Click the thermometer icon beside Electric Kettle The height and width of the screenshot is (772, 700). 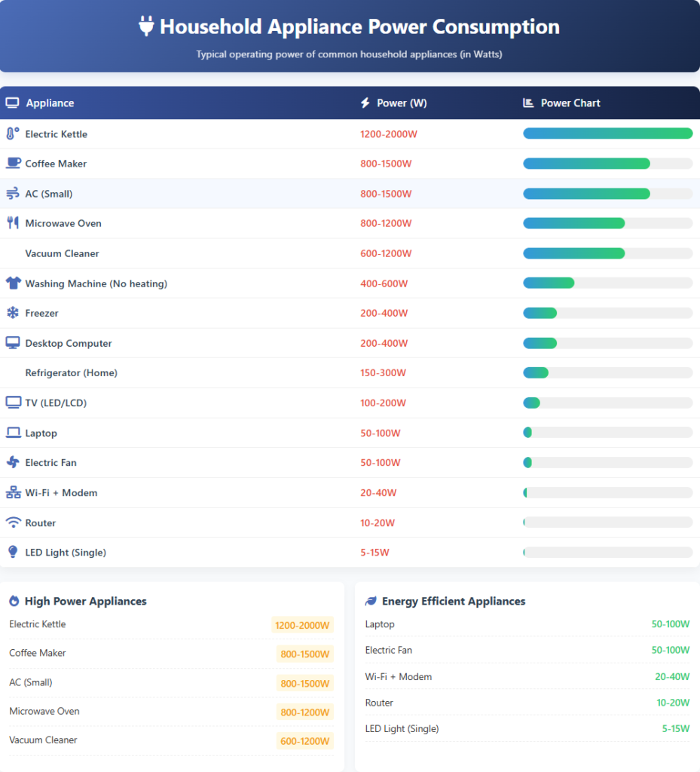12,134
